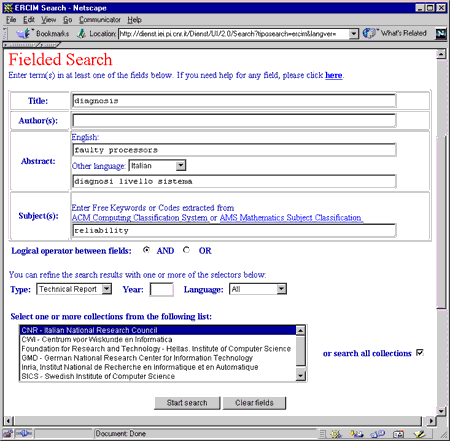Open the Bookmarks icon in location toolbar
The height and width of the screenshot is (441, 450).
[23, 33]
